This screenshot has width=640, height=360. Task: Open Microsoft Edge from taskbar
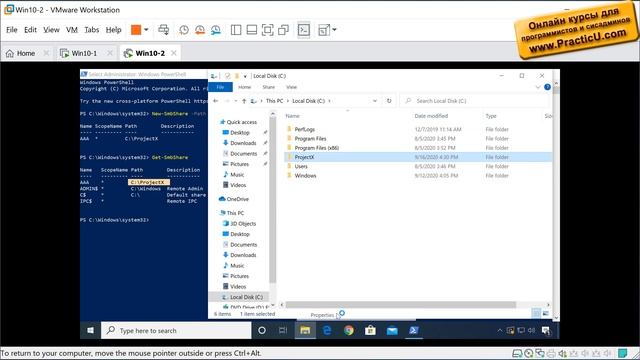click(327, 331)
